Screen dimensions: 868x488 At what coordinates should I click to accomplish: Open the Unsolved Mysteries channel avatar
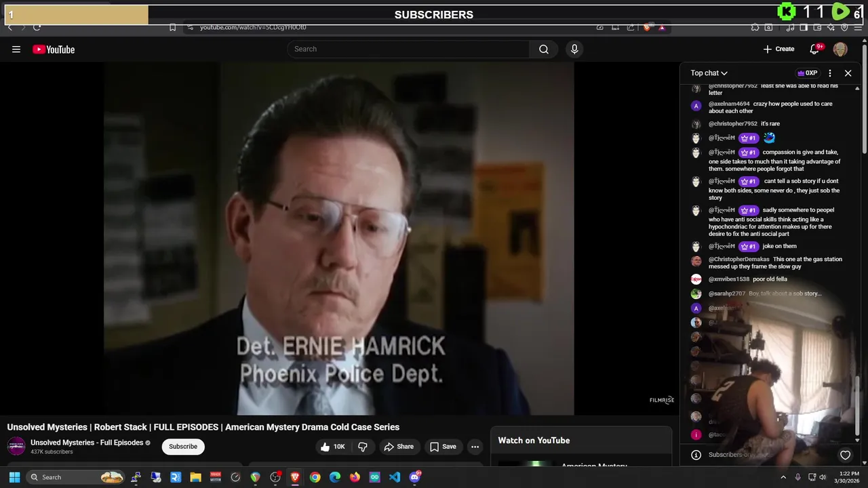point(16,447)
